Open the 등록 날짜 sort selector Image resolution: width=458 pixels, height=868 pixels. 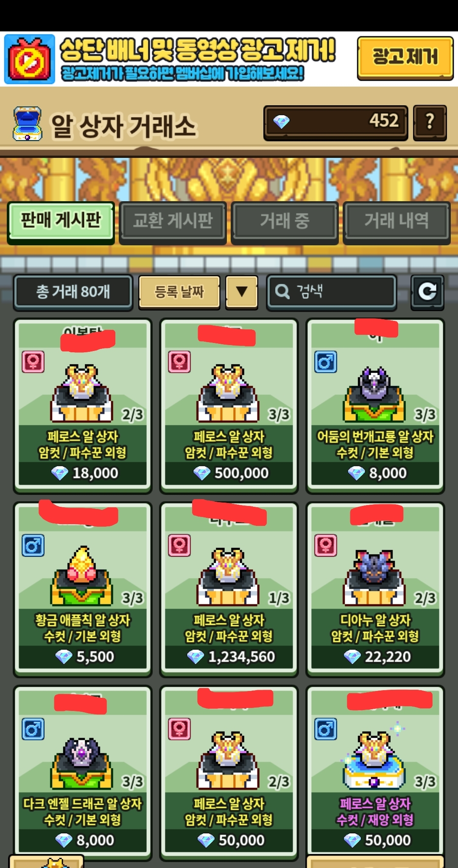(179, 292)
